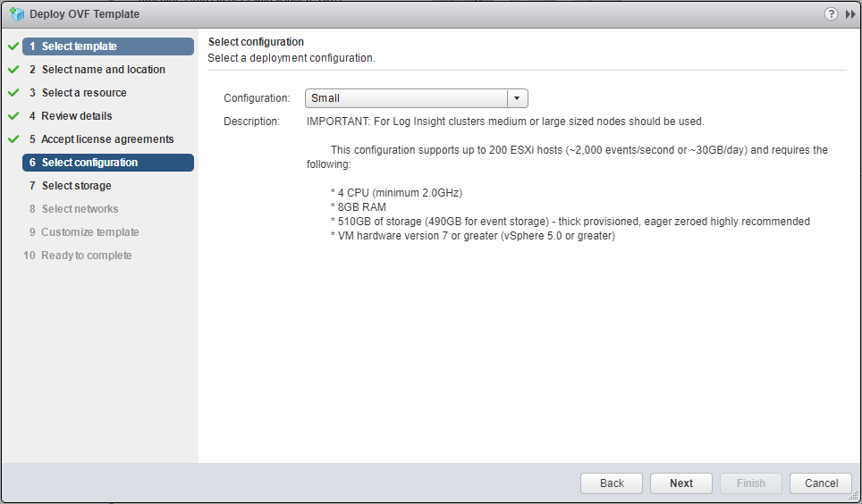Viewport: 862px width, 504px height.
Task: Click green checkmark beside Accept license agreements
Action: click(13, 139)
